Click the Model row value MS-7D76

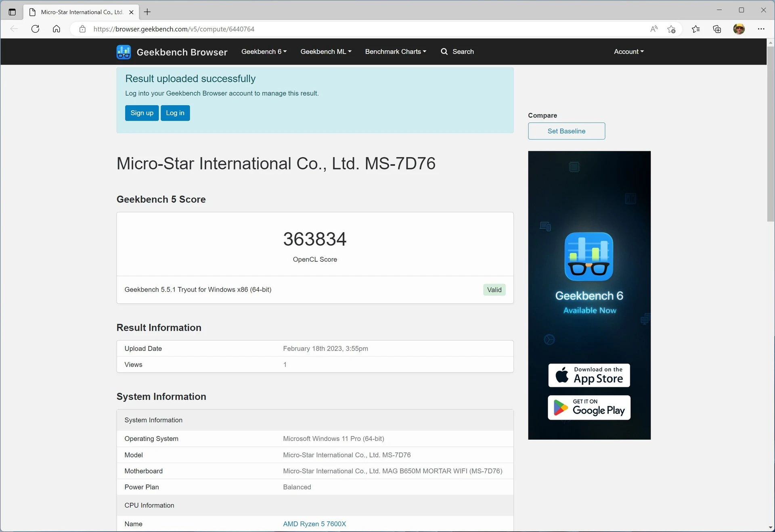pos(347,455)
